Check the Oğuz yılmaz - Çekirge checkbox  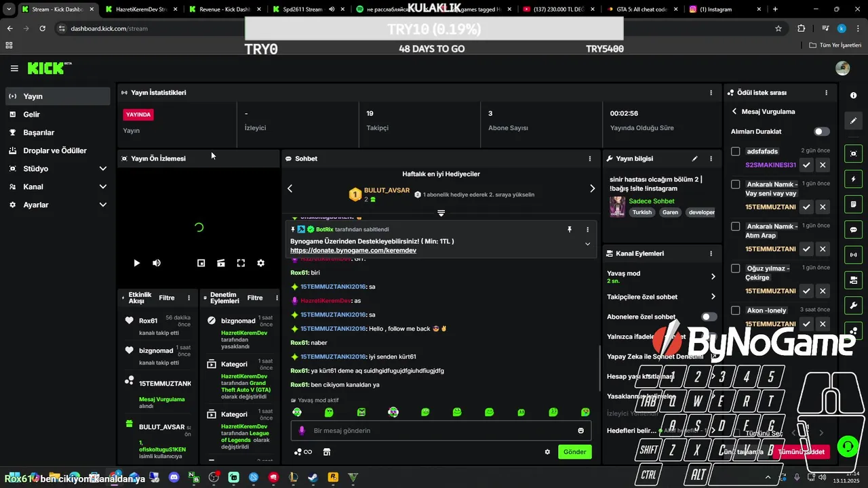[735, 268]
